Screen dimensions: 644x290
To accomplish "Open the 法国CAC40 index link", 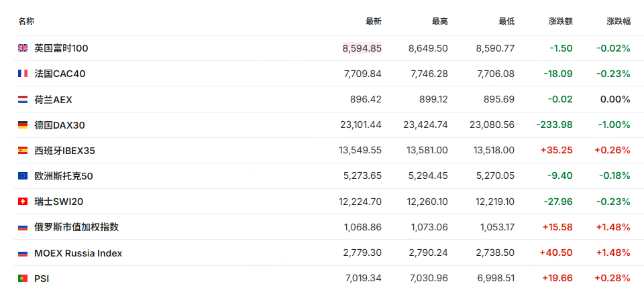I will [60, 74].
